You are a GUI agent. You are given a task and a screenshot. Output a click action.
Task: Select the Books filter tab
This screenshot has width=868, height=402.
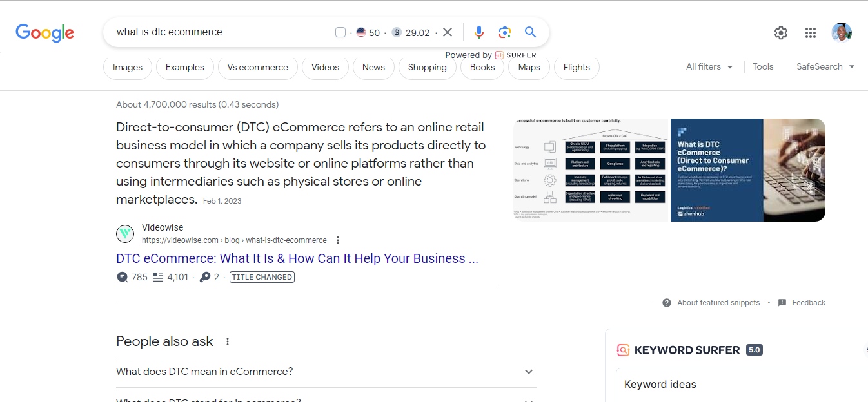click(482, 68)
